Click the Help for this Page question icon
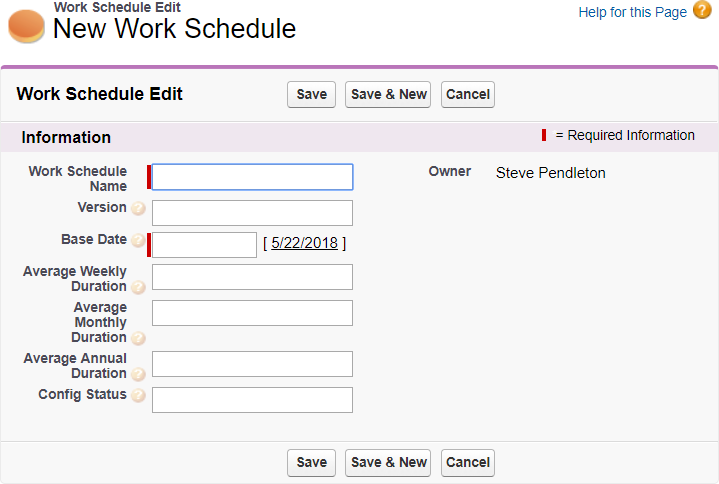The height and width of the screenshot is (484, 719). 702,11
